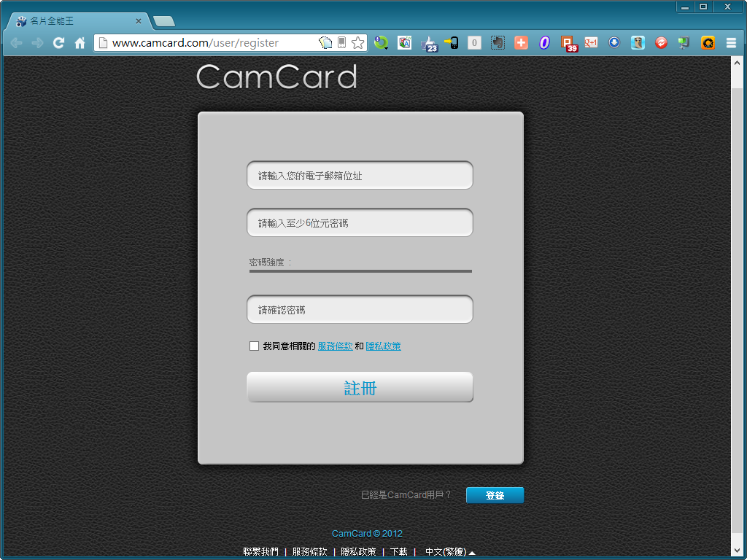Click the CamCard logo heading
This screenshot has height=560, width=747.
click(276, 77)
